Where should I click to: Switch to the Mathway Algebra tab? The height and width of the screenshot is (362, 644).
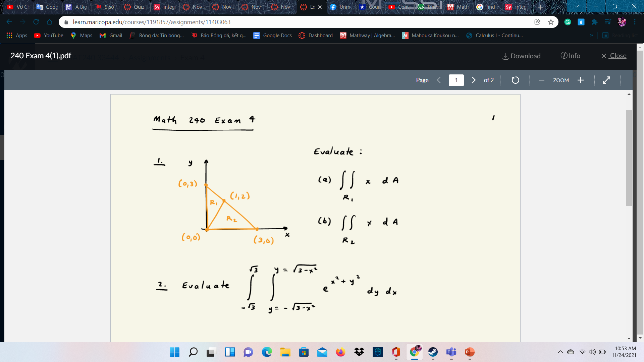point(367,35)
